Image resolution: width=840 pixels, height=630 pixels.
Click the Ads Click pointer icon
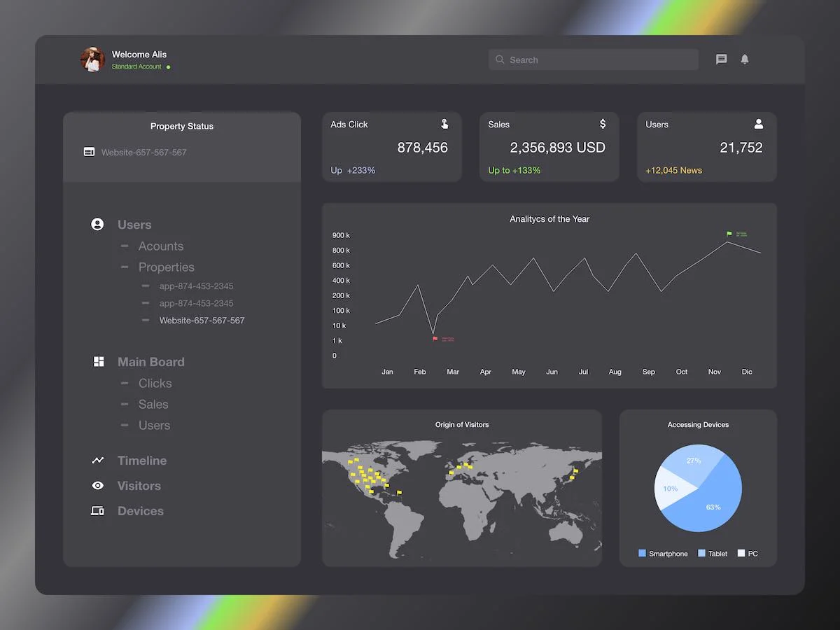click(x=444, y=124)
